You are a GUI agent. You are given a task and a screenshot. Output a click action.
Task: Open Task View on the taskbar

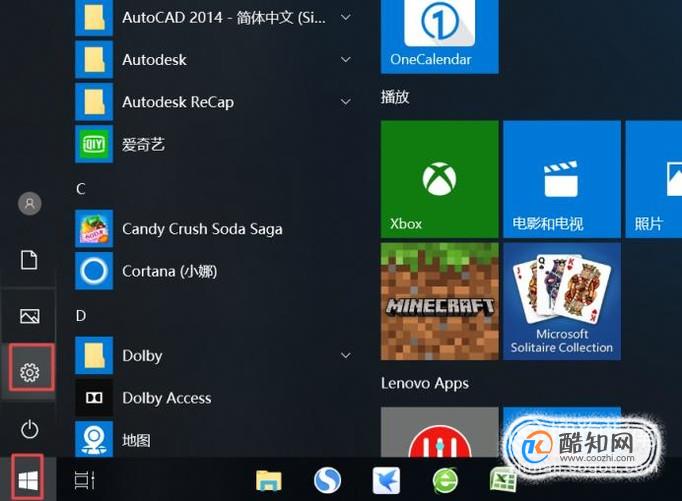[84, 481]
